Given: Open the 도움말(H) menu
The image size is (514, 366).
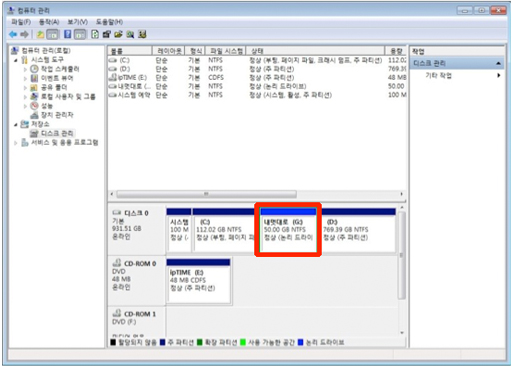Looking at the screenshot, I should pos(109,22).
